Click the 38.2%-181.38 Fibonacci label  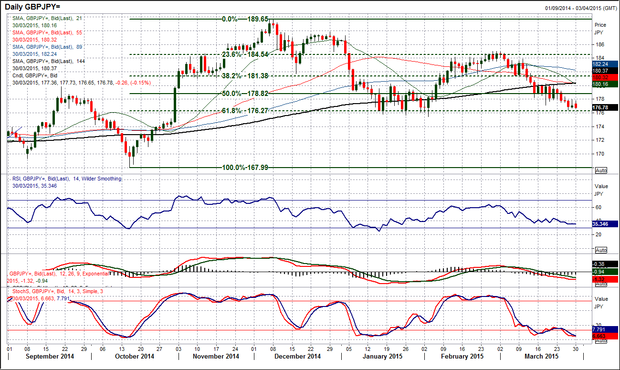coord(245,76)
